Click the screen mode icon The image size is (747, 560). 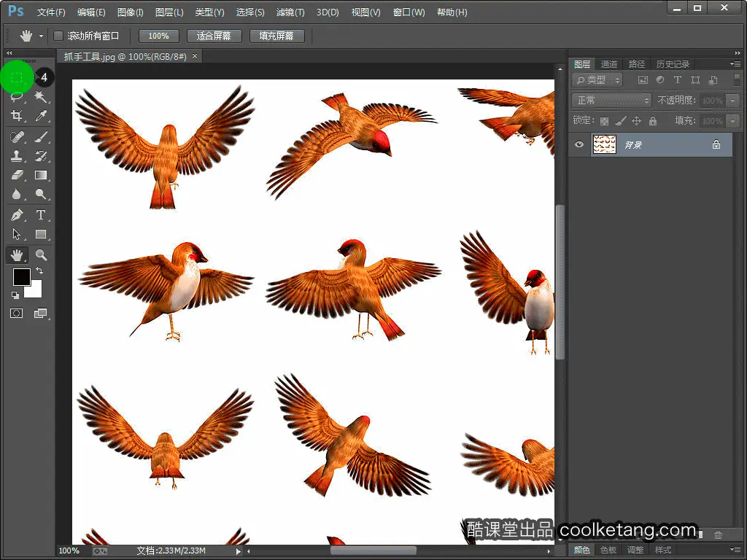click(41, 313)
